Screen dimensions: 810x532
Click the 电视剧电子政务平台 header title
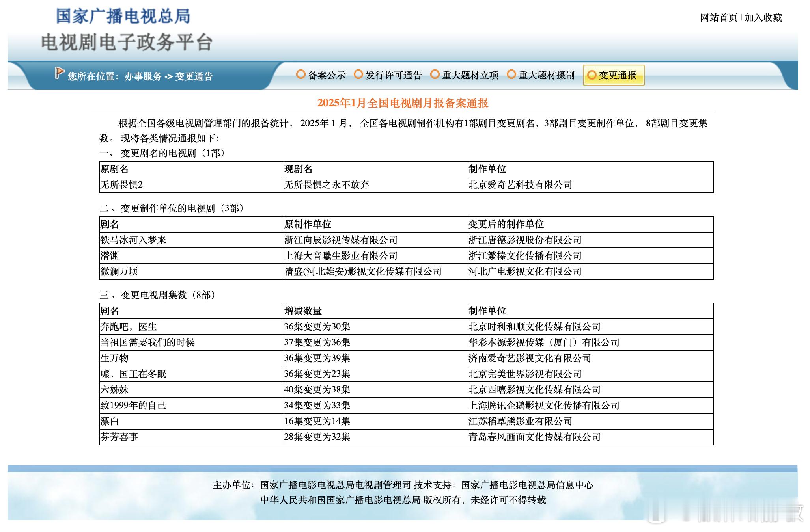127,42
